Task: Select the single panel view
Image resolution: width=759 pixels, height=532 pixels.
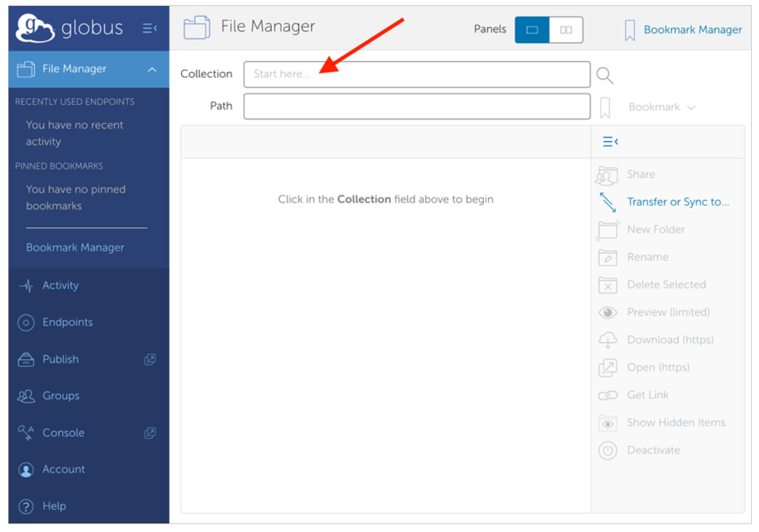Action: [x=532, y=30]
